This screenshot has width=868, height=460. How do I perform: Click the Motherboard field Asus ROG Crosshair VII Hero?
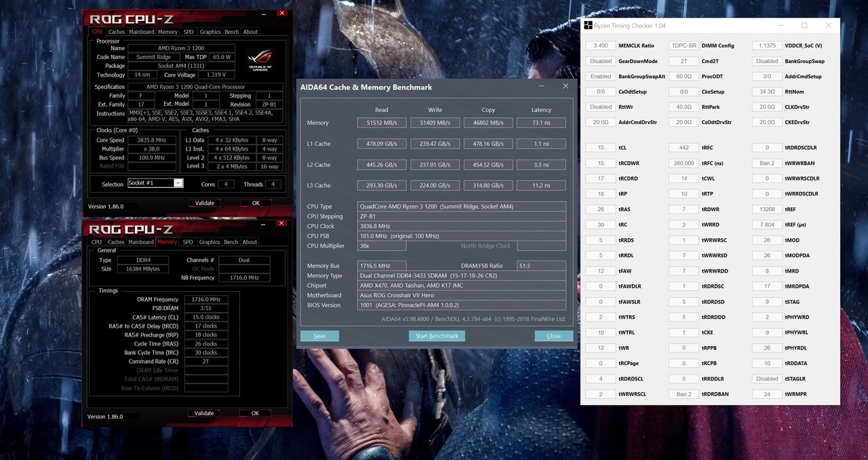[461, 295]
